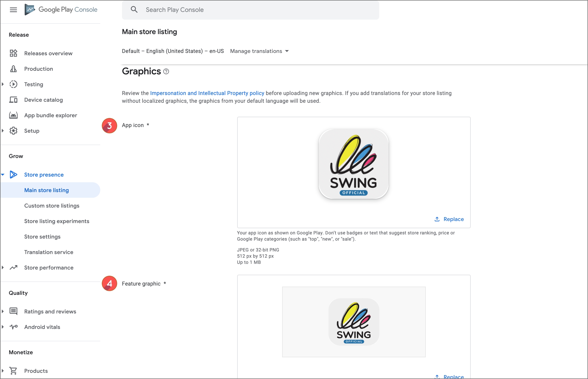Click the Graphics help question-mark icon

166,72
